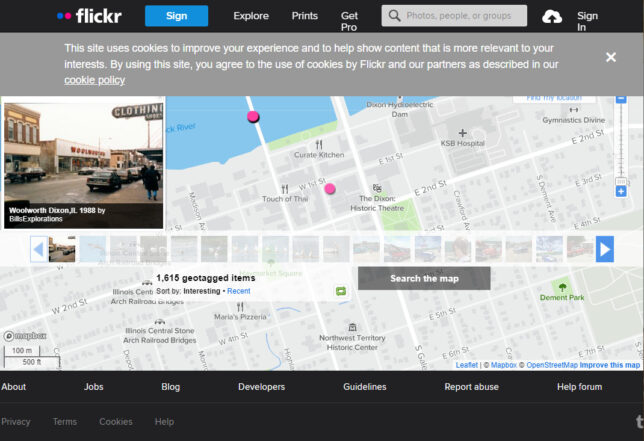
Task: Click the Flickr logo
Action: coord(89,16)
